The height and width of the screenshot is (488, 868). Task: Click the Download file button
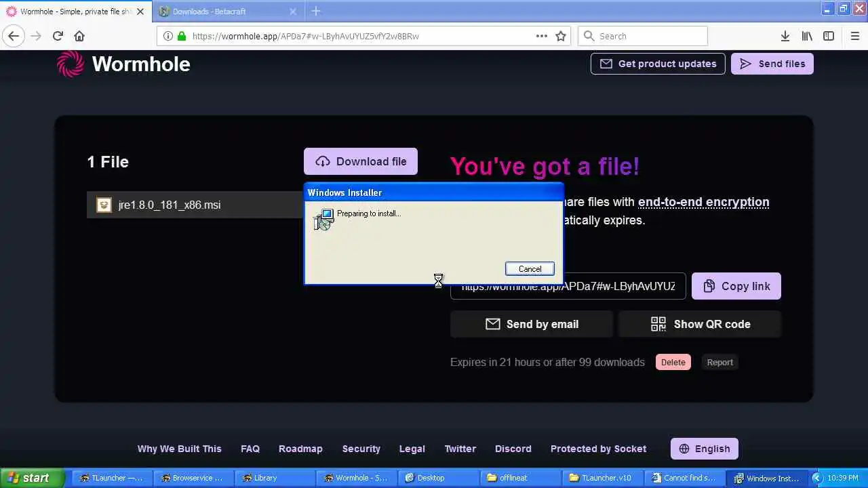tap(361, 161)
